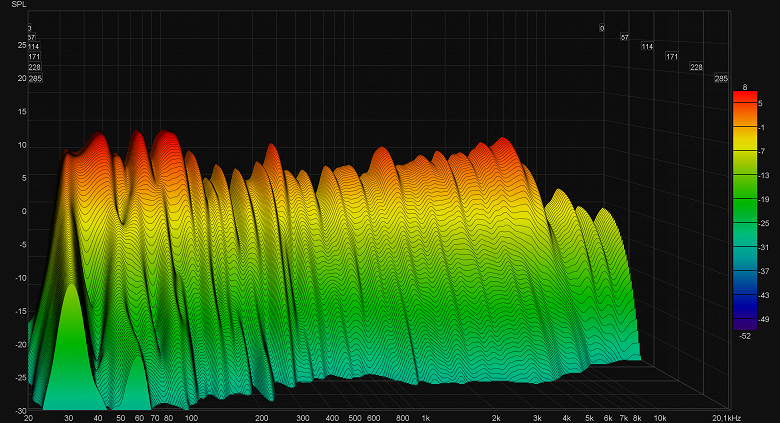Select the 2k frequency axis label
Viewport: 780px width, 423px height.
pyautogui.click(x=496, y=417)
